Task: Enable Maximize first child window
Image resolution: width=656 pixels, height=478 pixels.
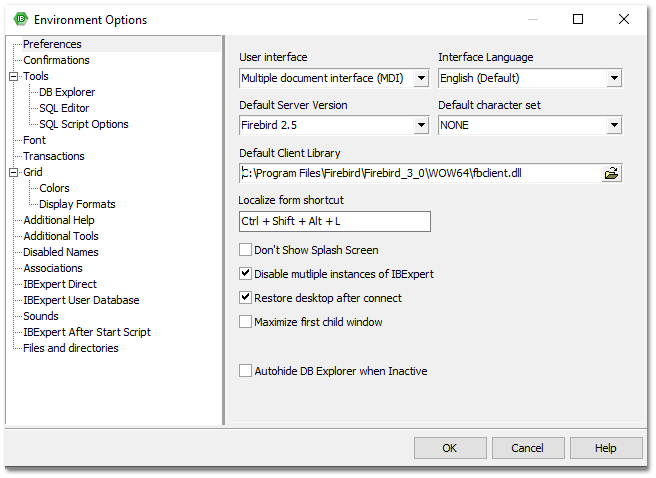Action: click(245, 322)
